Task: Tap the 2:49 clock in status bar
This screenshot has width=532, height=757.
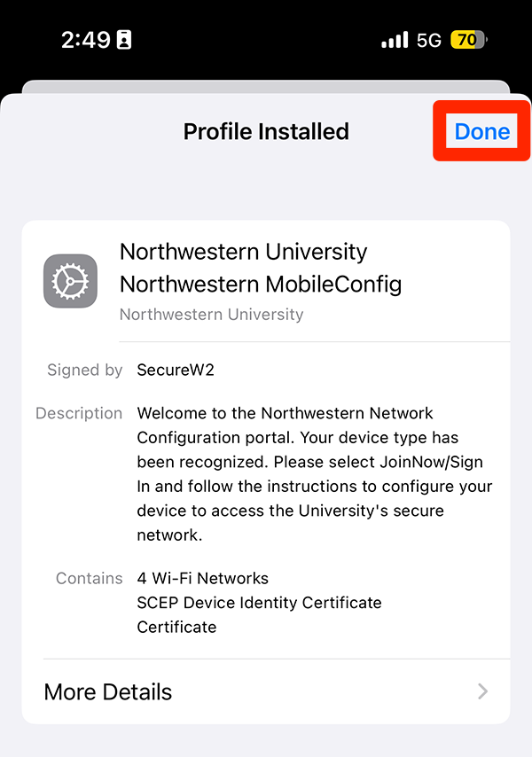Action: [85, 40]
